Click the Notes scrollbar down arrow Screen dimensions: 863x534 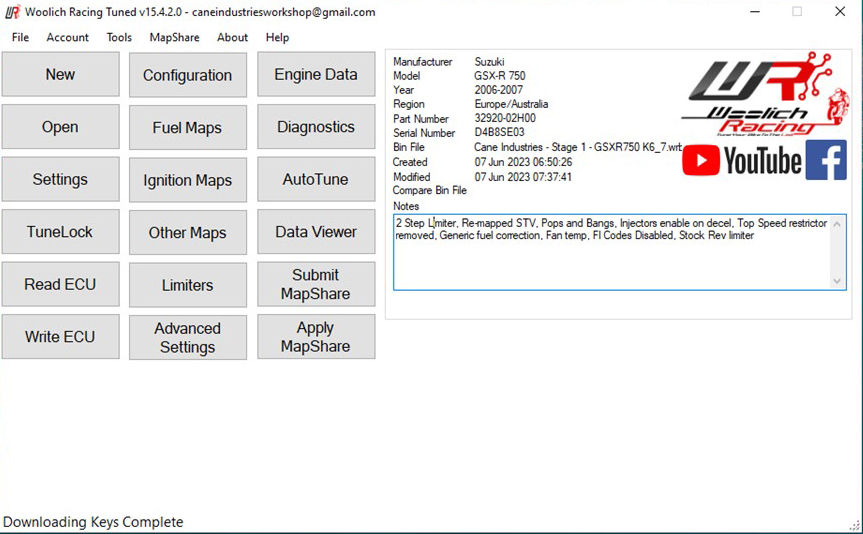point(837,281)
